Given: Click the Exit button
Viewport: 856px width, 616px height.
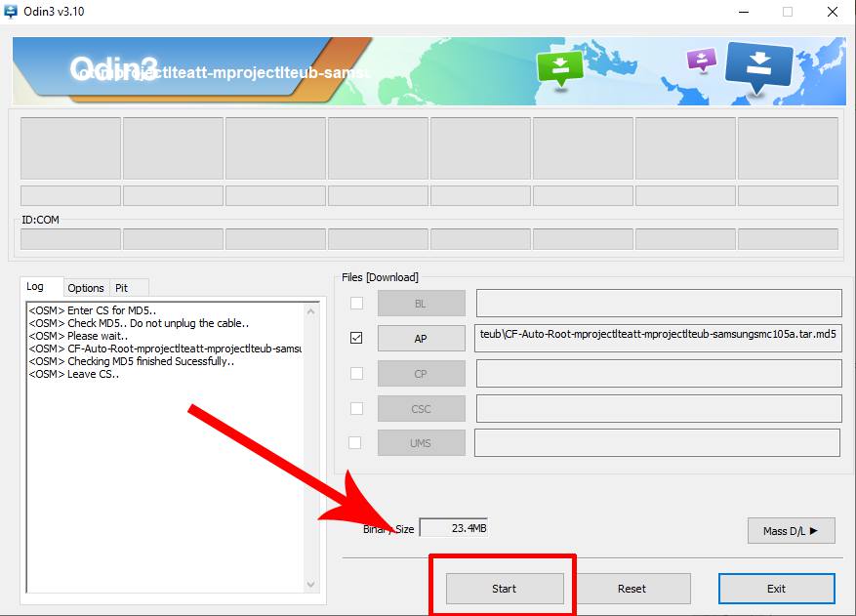Looking at the screenshot, I should coord(776,588).
